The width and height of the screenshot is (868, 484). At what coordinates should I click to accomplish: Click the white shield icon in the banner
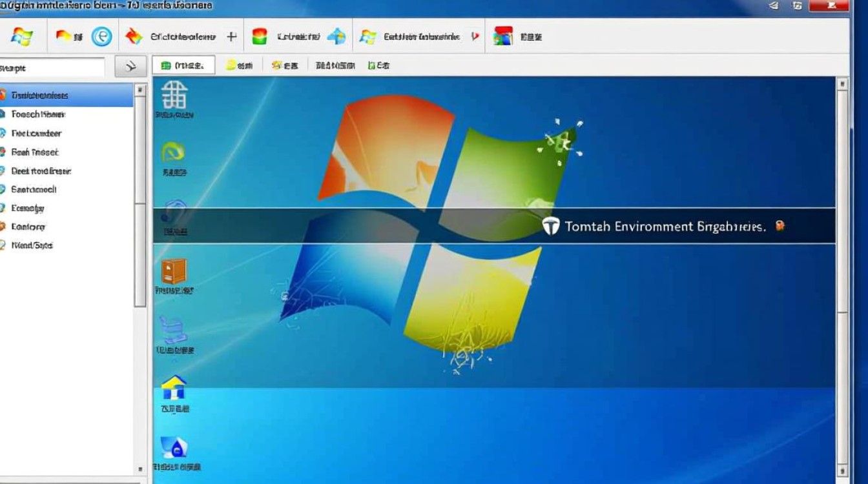pos(550,226)
